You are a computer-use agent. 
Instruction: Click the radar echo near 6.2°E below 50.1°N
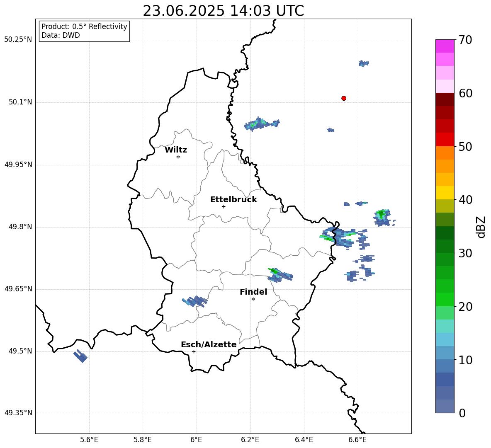(x=262, y=124)
